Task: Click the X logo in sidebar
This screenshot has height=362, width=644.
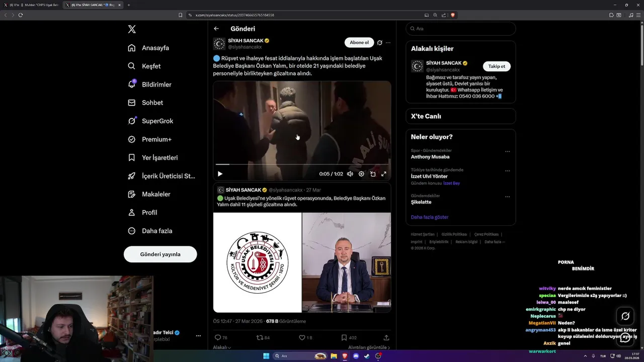Action: (x=132, y=29)
